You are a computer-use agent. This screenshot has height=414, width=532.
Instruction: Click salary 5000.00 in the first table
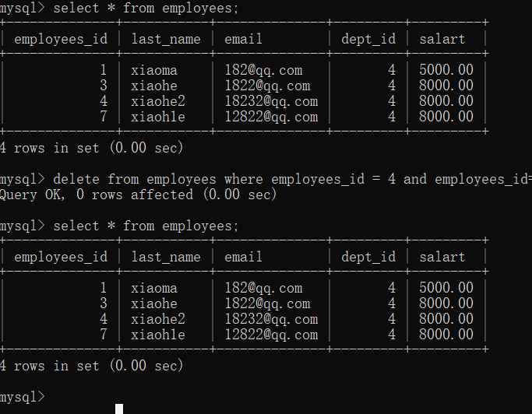446,70
